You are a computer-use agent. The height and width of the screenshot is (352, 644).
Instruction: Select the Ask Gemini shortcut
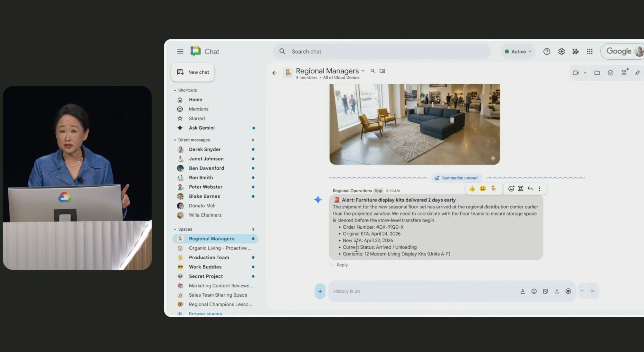201,128
